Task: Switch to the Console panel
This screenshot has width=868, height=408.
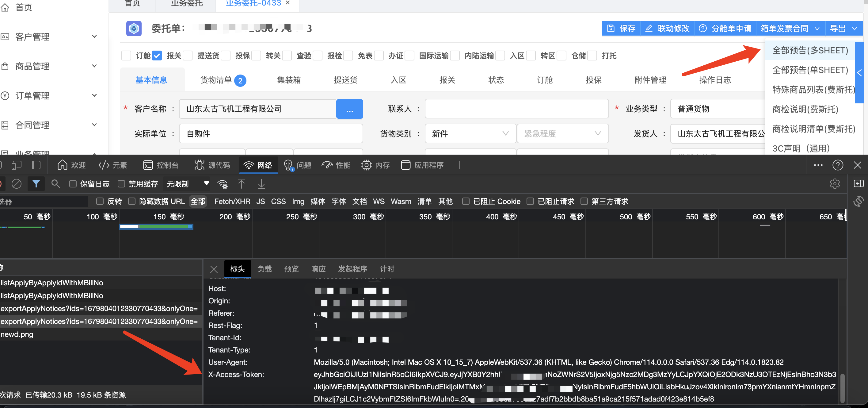Action: [x=161, y=165]
